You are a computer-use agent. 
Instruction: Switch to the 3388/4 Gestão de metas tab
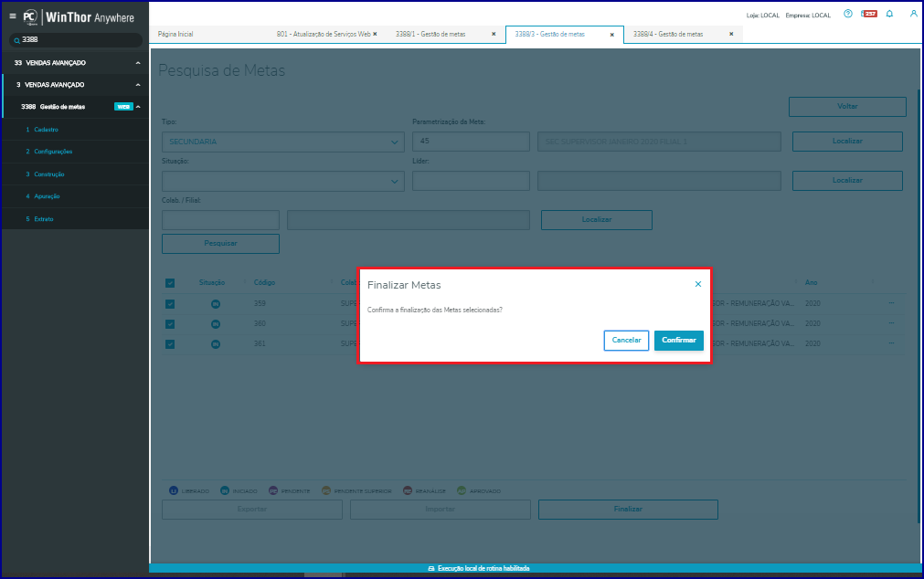(x=668, y=34)
